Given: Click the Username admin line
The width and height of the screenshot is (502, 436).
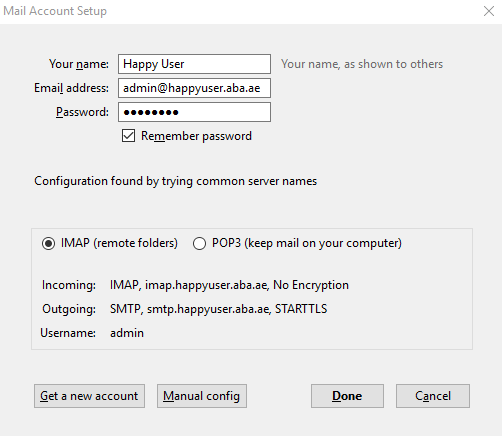Looking at the screenshot, I should click(x=92, y=333).
